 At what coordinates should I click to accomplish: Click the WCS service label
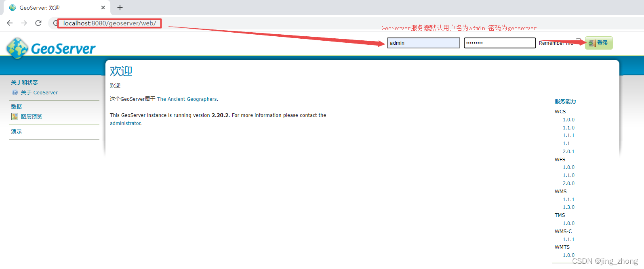(560, 112)
